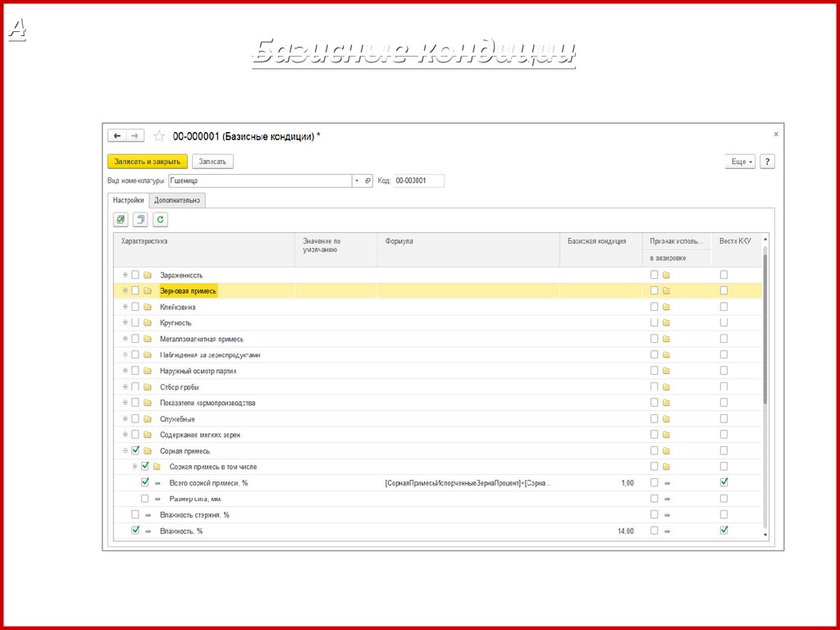
Task: Select the Настройки tab
Action: tap(127, 200)
